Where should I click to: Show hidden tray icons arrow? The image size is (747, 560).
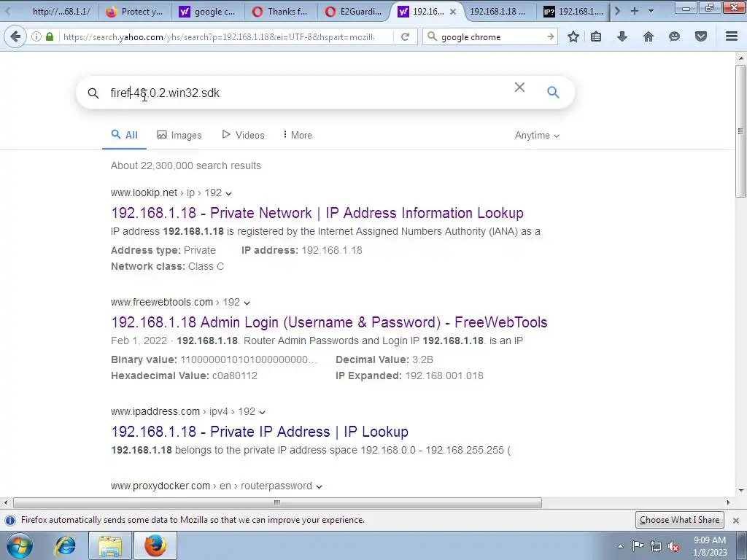click(620, 547)
